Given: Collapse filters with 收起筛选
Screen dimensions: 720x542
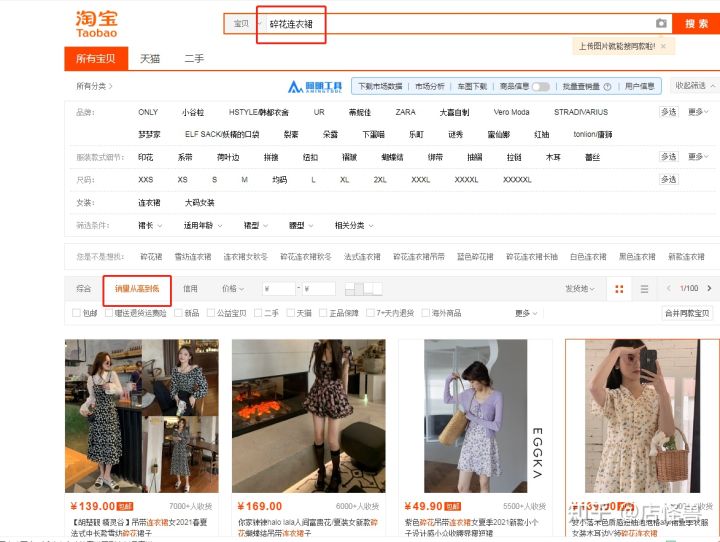Looking at the screenshot, I should tap(694, 86).
